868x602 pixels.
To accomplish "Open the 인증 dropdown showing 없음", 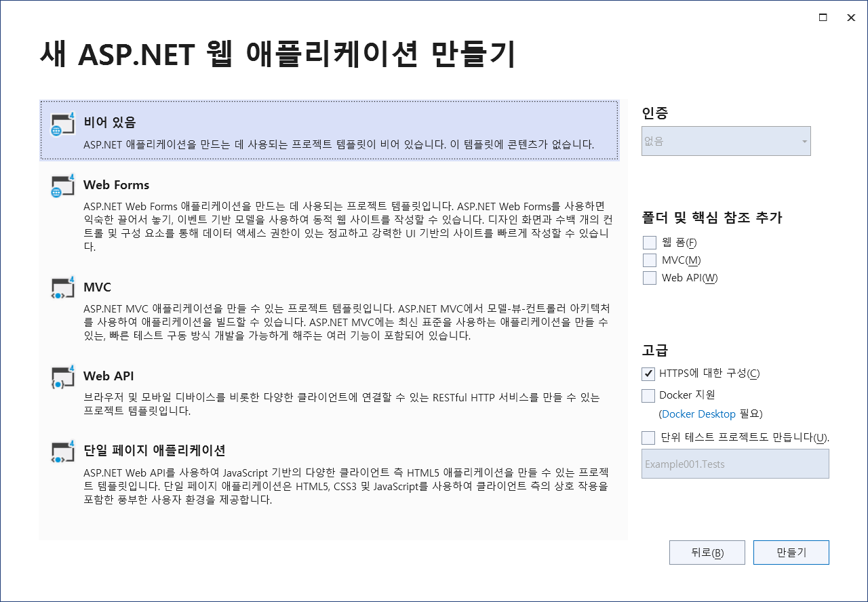I will click(726, 141).
